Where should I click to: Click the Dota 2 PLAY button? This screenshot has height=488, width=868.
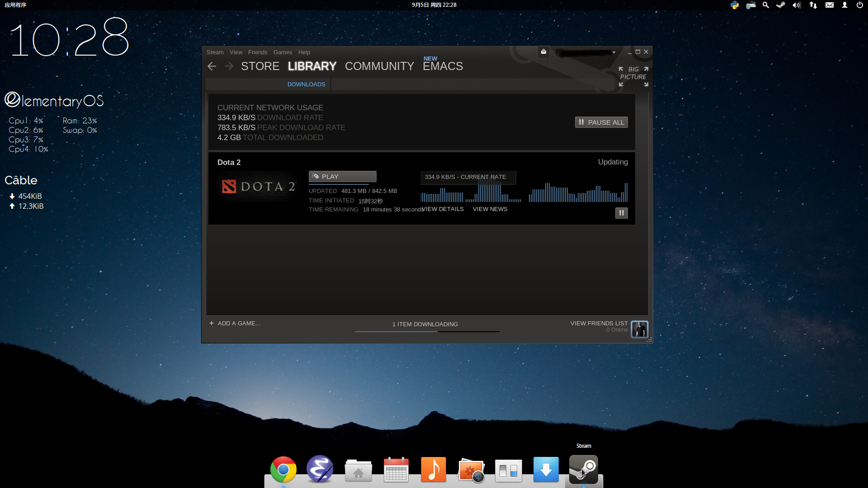tap(342, 177)
